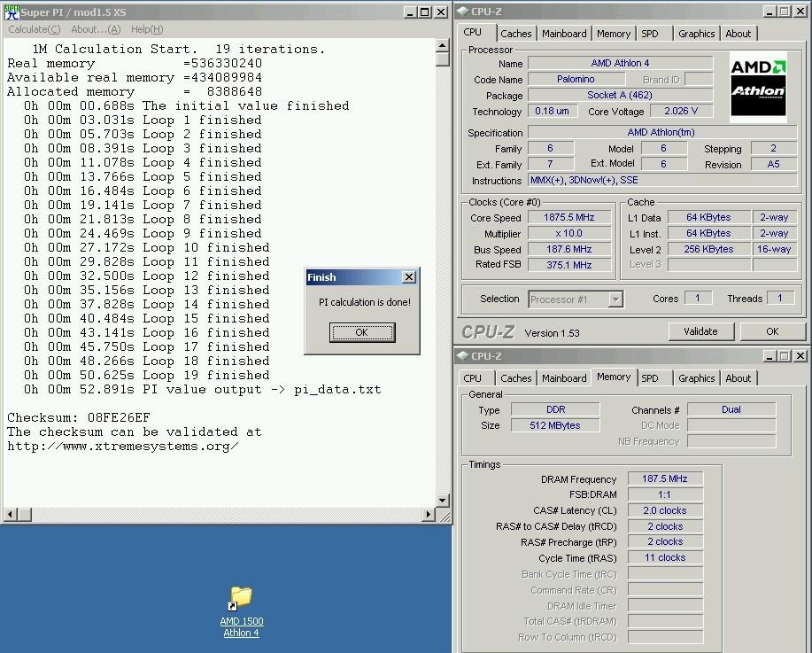
Task: Click the Rated FSB value 375.1 MHz
Action: pyautogui.click(x=569, y=265)
